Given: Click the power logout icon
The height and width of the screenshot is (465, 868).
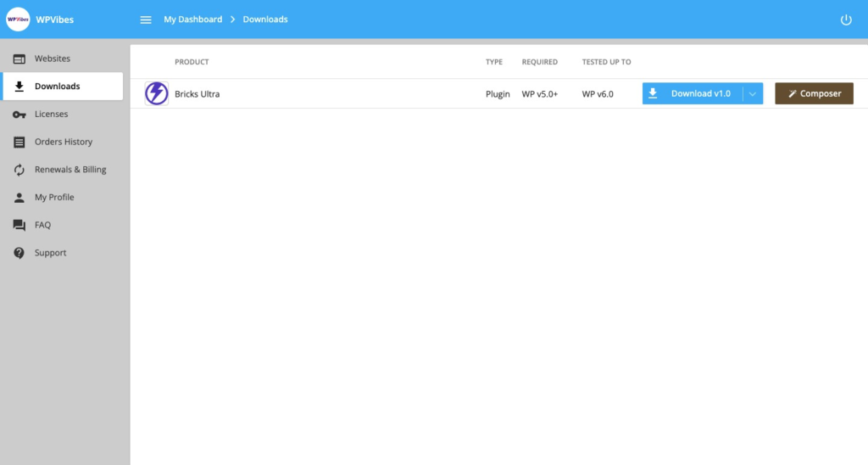Looking at the screenshot, I should click(x=846, y=20).
